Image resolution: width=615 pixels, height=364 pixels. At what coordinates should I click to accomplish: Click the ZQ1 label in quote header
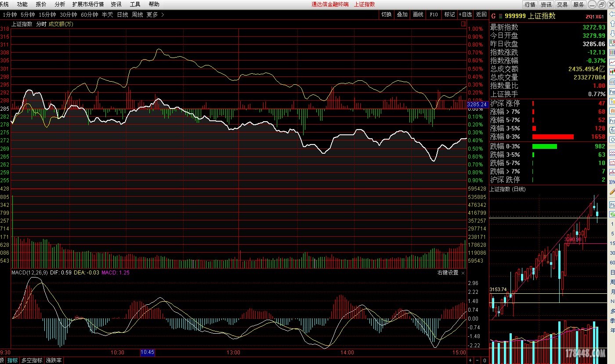tap(590, 17)
